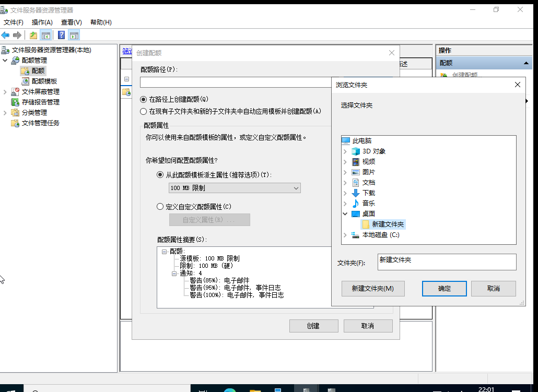
Task: Open the 帮助(H) menu
Action: 101,22
